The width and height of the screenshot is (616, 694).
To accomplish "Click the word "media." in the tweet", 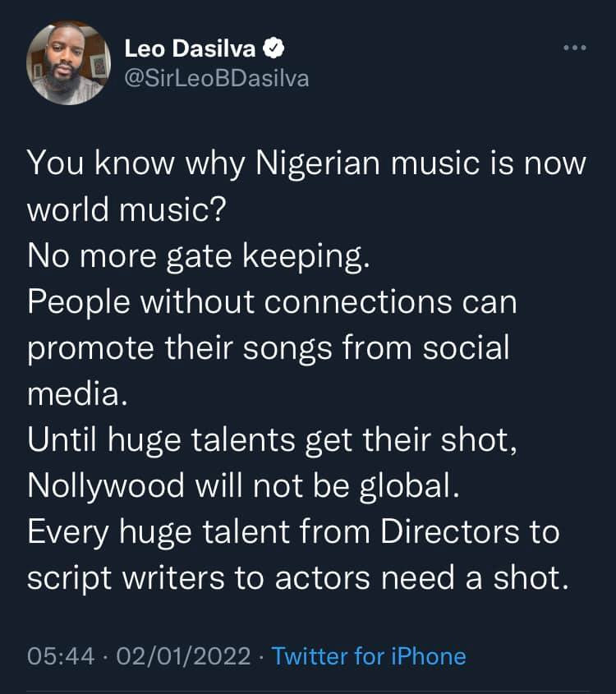I will click(x=78, y=395).
